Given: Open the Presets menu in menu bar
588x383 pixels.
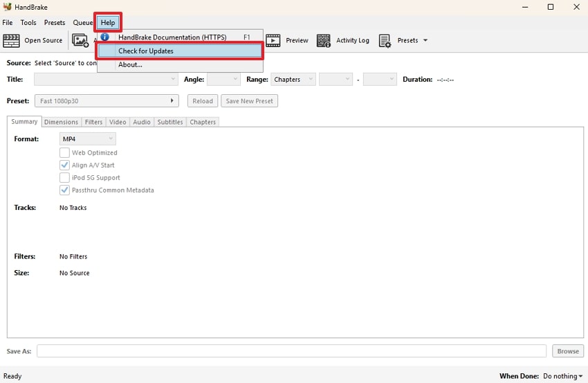Looking at the screenshot, I should [55, 23].
